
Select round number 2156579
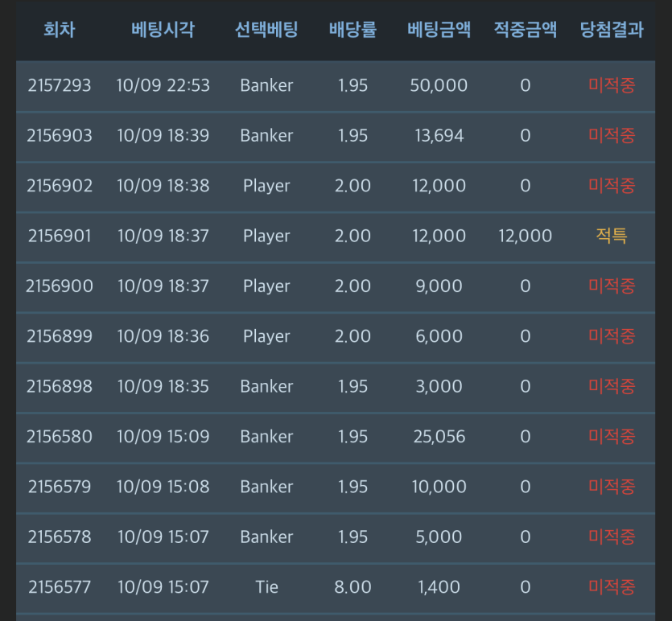59,487
